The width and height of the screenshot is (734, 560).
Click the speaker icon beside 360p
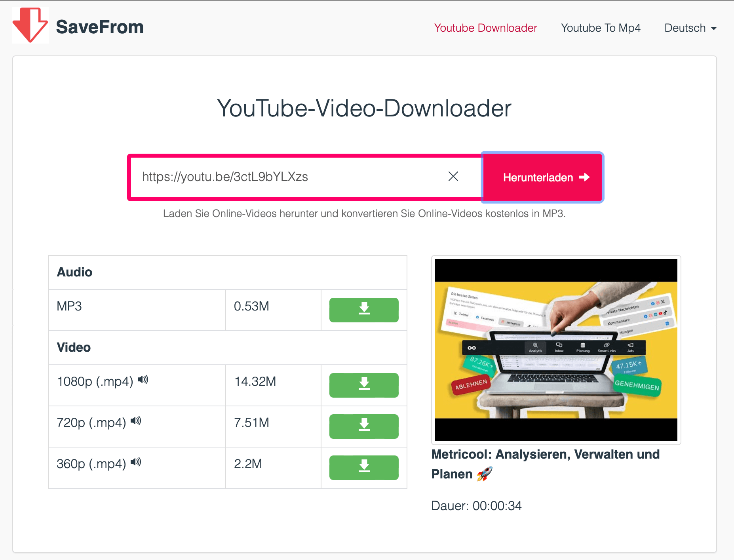136,462
